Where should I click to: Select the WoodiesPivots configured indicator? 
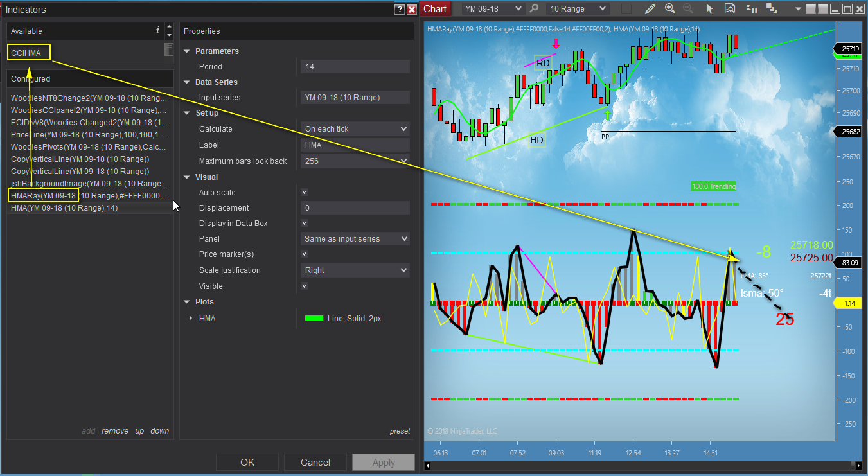[x=89, y=147]
